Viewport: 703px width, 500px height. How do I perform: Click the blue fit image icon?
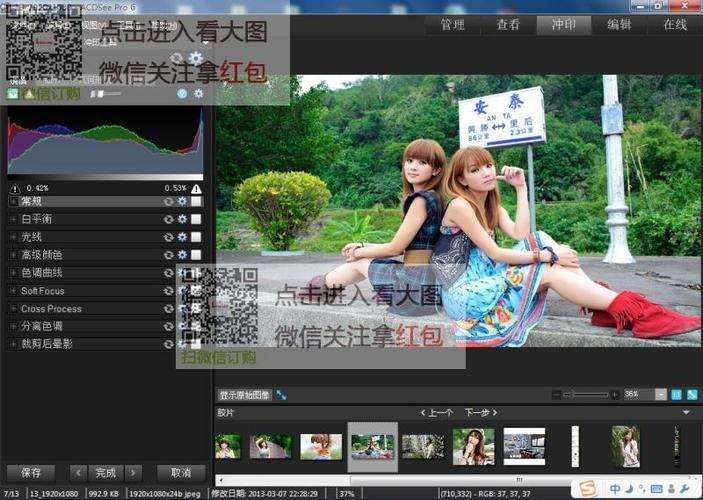(x=692, y=395)
